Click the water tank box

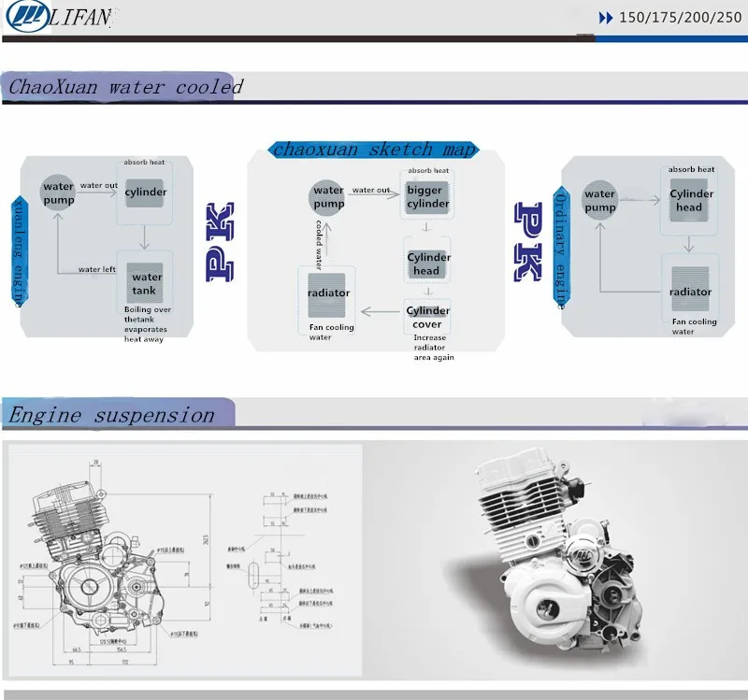(145, 283)
